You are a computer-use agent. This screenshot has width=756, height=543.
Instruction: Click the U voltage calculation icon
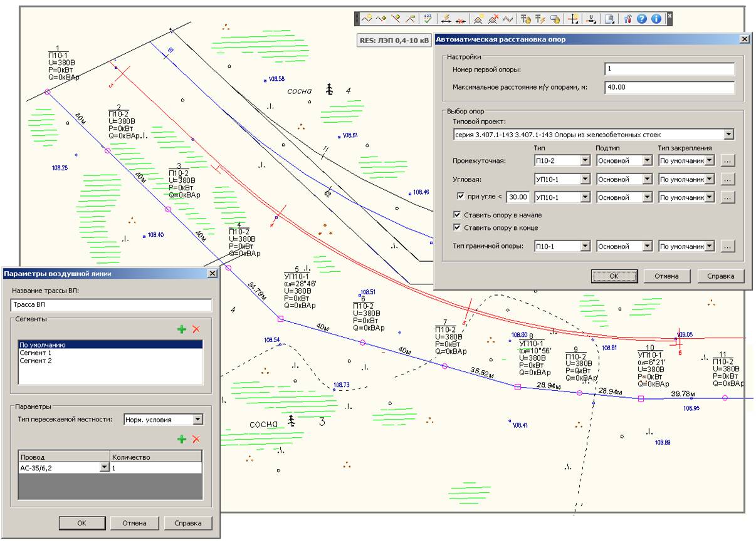592,19
